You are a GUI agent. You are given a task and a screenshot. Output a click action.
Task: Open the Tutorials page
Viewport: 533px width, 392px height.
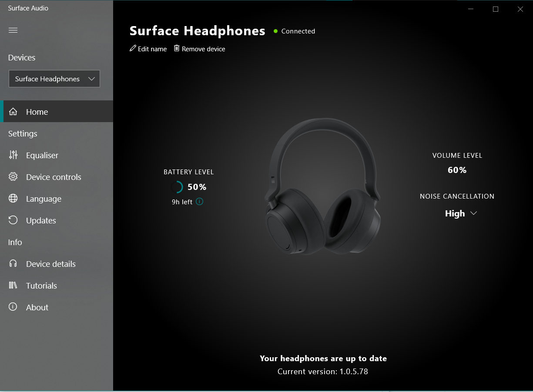pyautogui.click(x=57, y=286)
